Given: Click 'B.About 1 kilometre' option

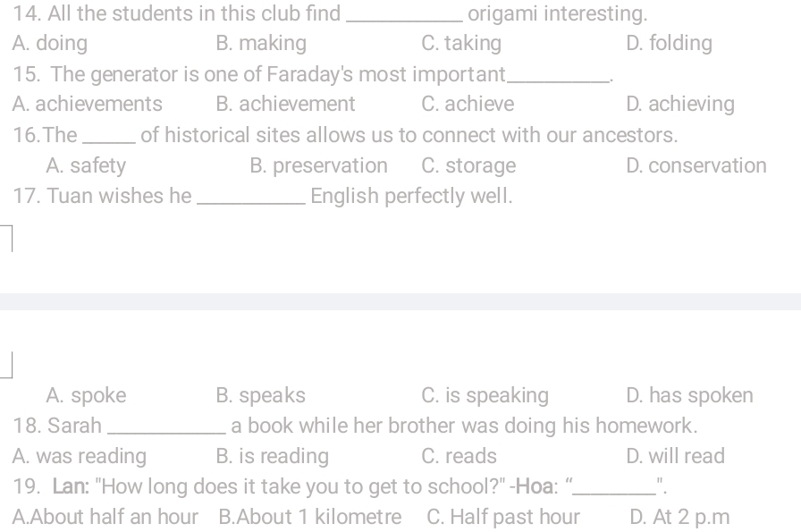Looking at the screenshot, I should 310,517.
